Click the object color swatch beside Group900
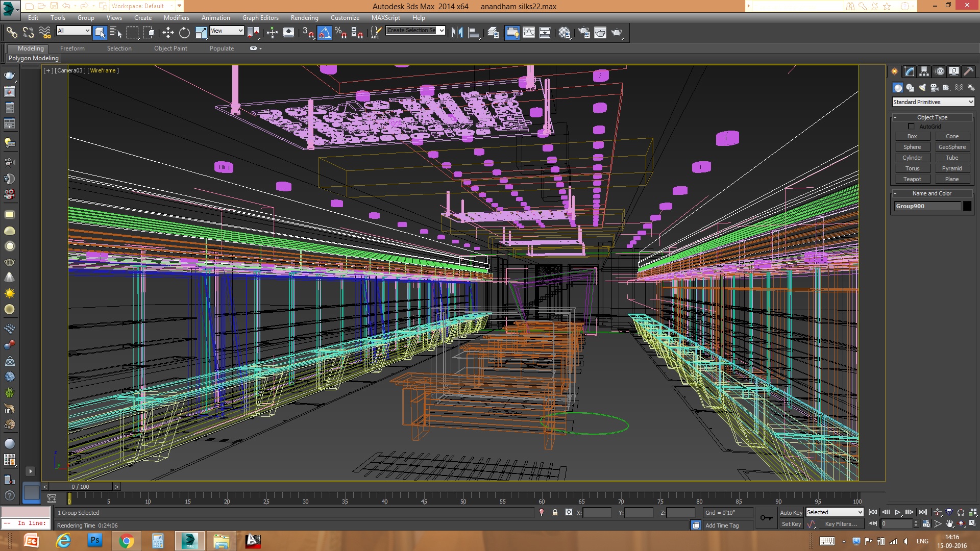 pyautogui.click(x=967, y=206)
